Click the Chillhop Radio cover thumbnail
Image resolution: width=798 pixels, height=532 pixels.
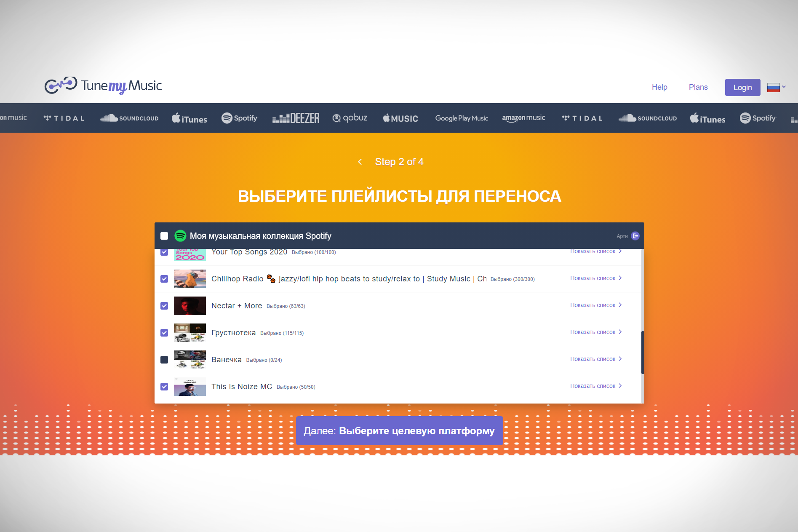click(190, 279)
